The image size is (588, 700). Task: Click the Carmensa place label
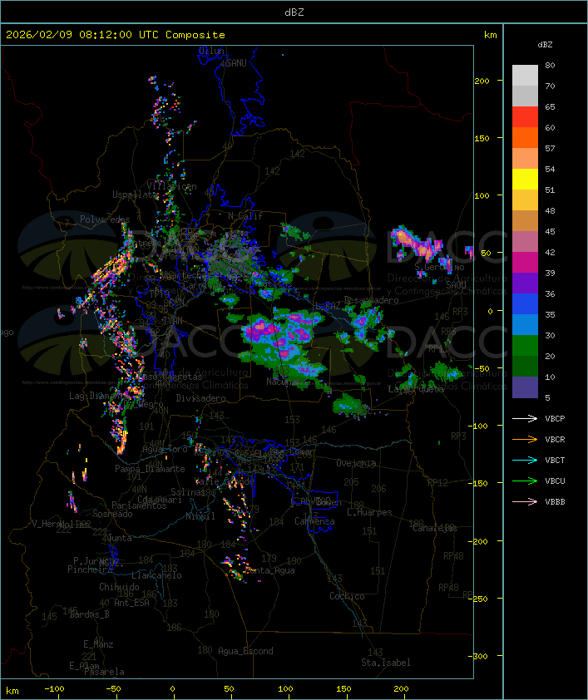314,521
